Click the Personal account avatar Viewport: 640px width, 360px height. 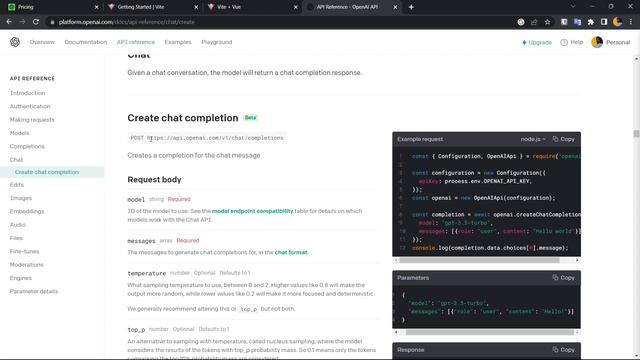[x=597, y=42]
